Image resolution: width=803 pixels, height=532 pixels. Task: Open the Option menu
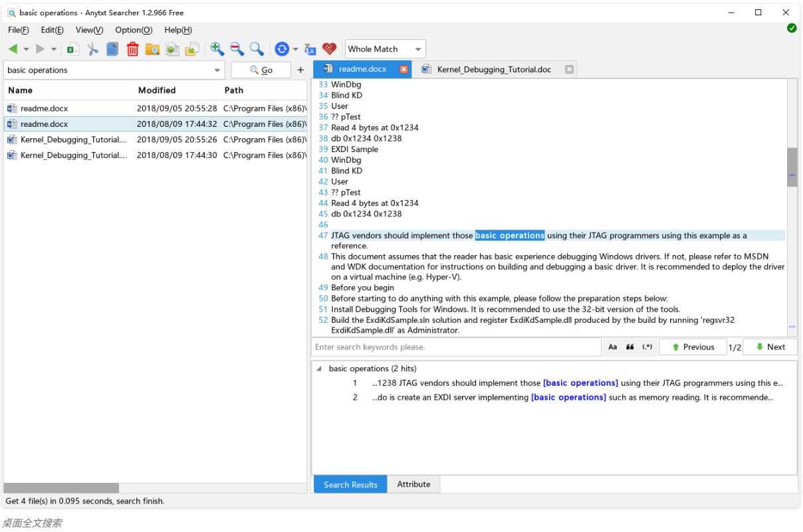133,30
